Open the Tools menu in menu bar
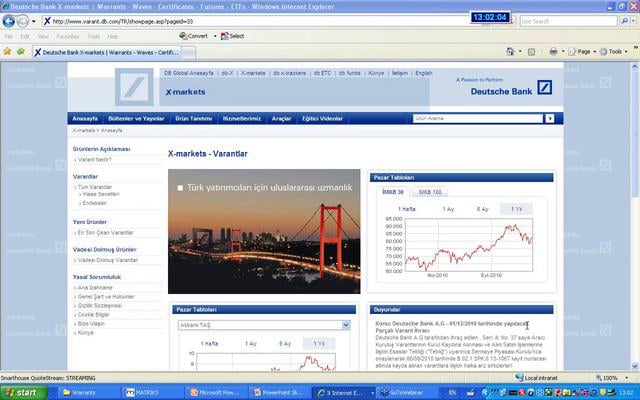 [93, 36]
